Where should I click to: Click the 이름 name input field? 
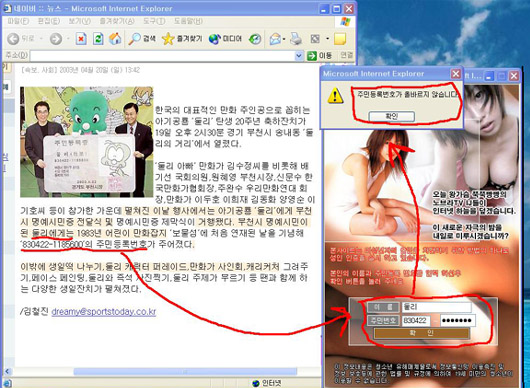coord(436,307)
